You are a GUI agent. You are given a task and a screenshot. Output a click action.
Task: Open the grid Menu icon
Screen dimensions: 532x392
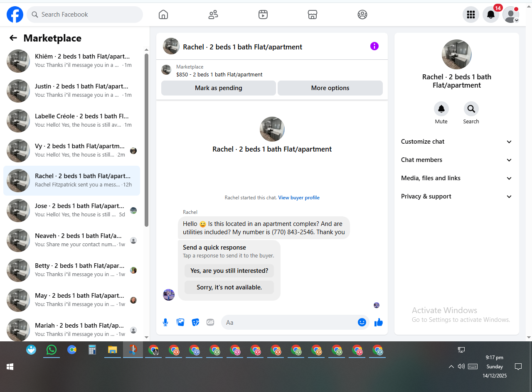coord(471,15)
